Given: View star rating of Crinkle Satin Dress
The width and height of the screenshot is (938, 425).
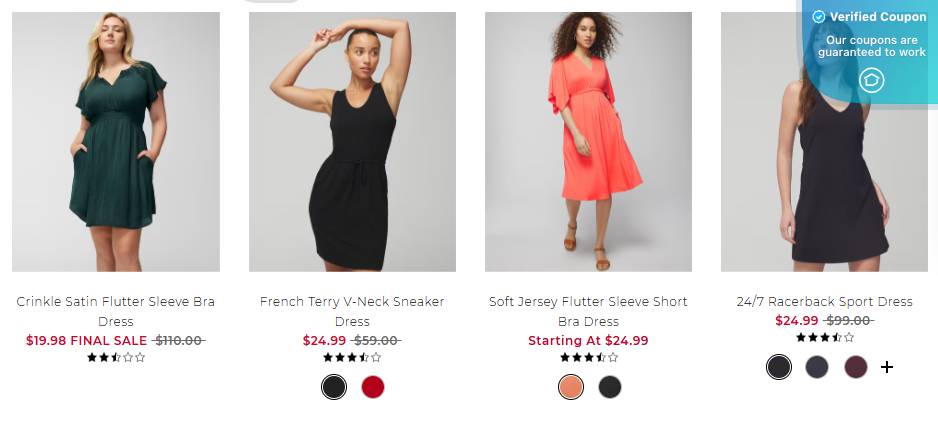Looking at the screenshot, I should 116,357.
